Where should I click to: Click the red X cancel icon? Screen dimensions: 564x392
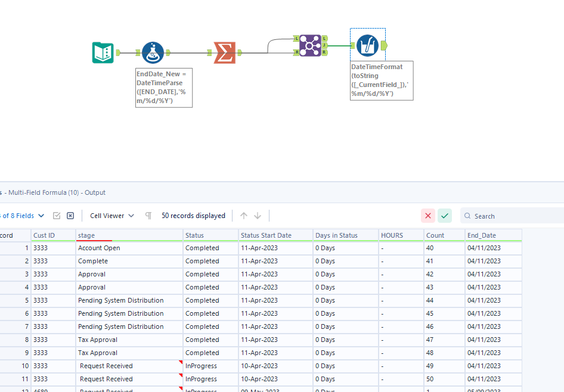click(427, 216)
